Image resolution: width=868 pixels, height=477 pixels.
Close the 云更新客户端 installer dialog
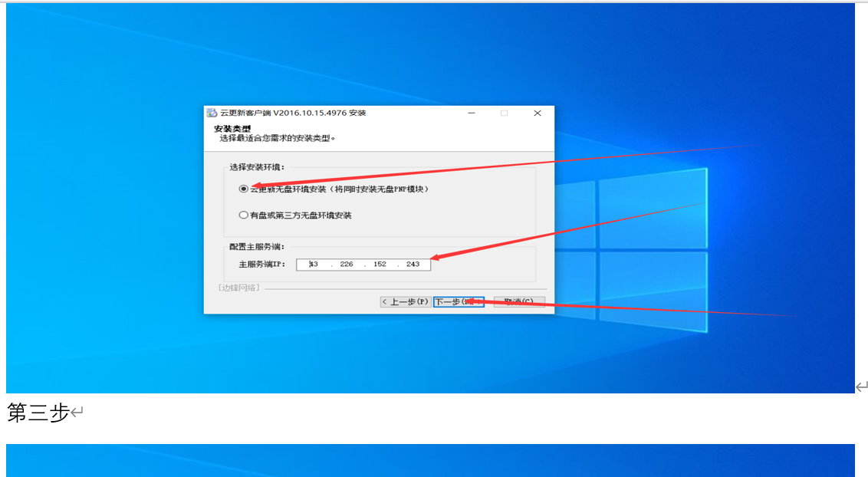click(x=537, y=113)
